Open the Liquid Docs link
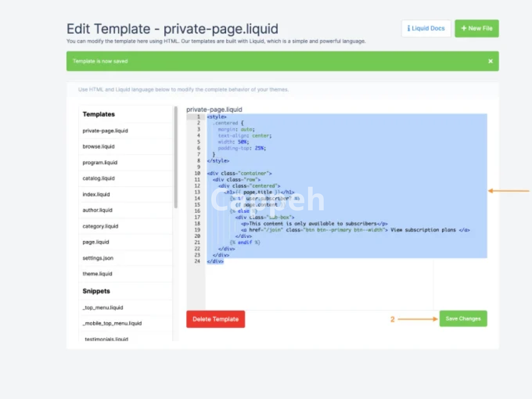The height and width of the screenshot is (399, 532). [x=426, y=28]
